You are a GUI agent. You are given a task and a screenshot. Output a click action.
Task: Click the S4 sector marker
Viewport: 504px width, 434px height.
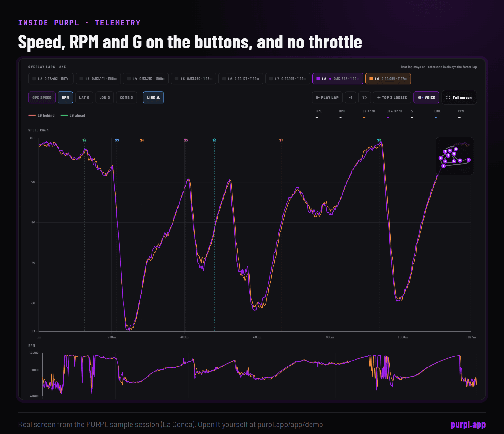pos(142,140)
